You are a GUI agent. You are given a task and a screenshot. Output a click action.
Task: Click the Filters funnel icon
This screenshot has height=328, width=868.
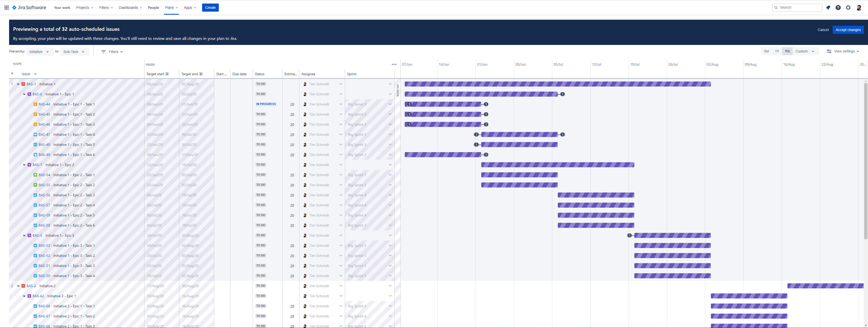coord(103,52)
